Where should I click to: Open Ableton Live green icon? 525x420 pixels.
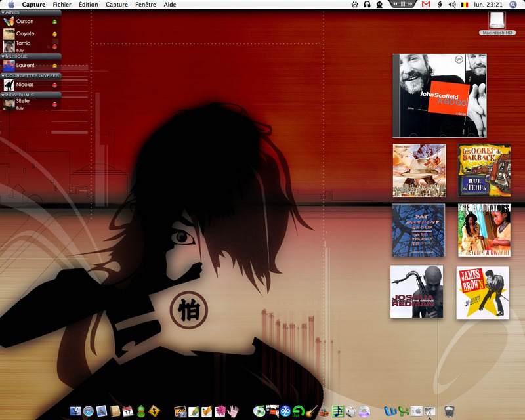pyautogui.click(x=298, y=411)
